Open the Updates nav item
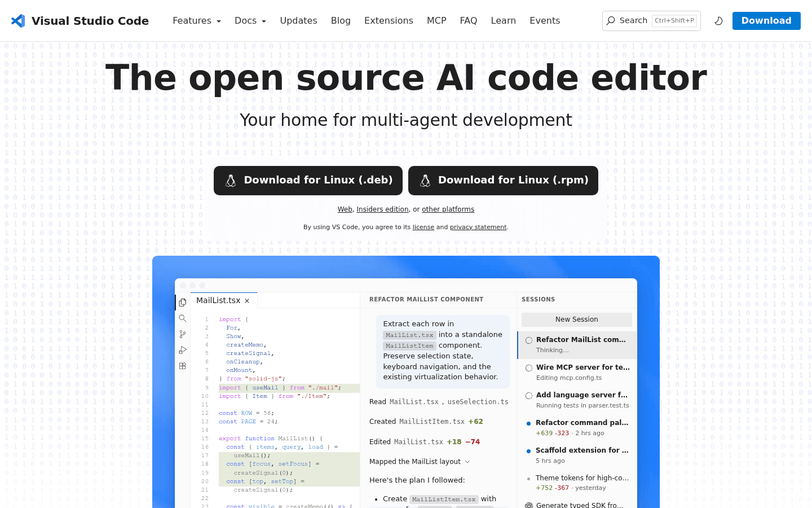The height and width of the screenshot is (508, 812). (x=298, y=21)
